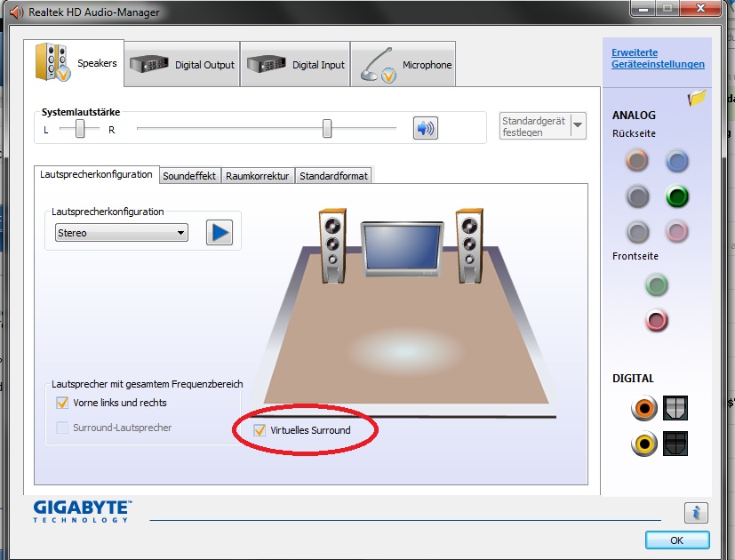Click the right front speaker image
The width and height of the screenshot is (735, 560).
tap(469, 245)
